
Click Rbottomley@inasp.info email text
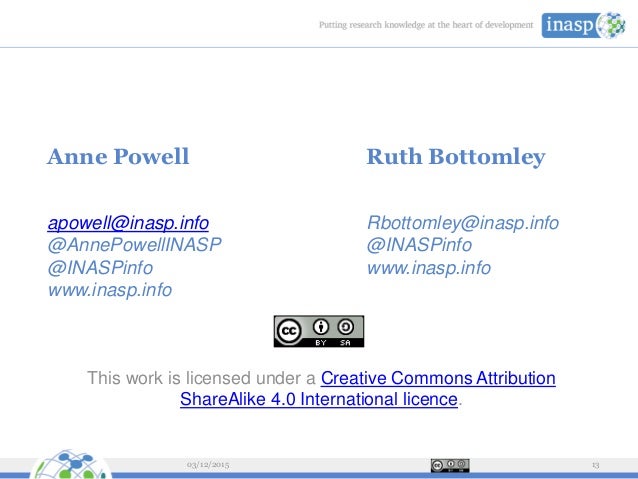(x=463, y=223)
